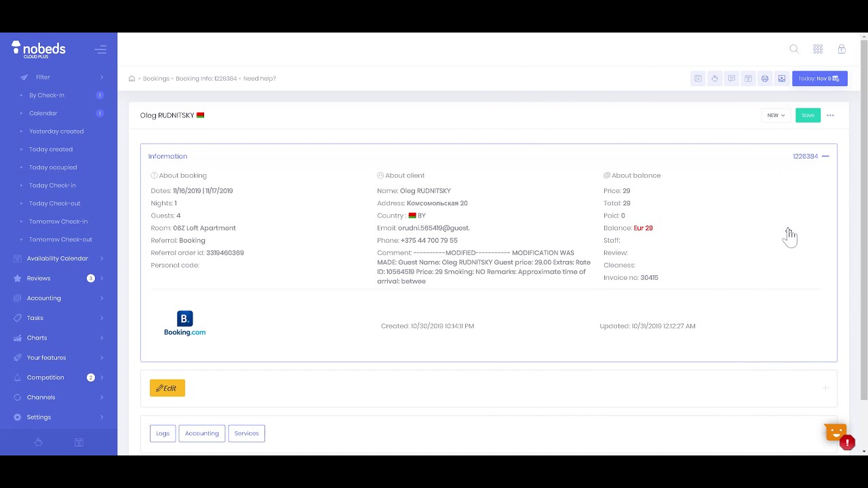This screenshot has width=868, height=488.
Task: Open the orange chat widget icon
Action: (835, 432)
